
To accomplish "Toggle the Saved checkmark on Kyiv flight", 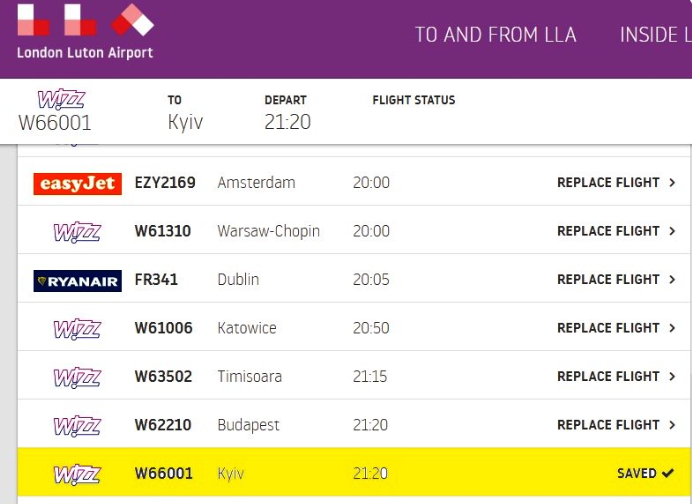I will pyautogui.click(x=667, y=473).
